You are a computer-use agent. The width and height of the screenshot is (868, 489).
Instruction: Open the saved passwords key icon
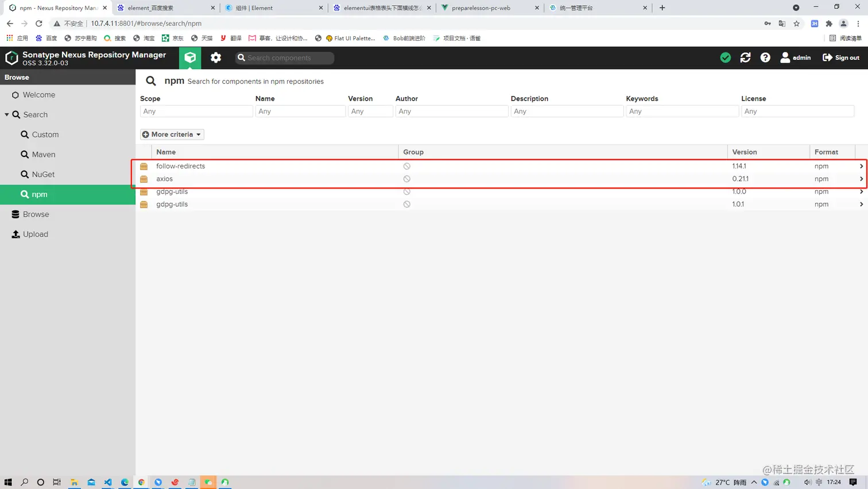768,24
